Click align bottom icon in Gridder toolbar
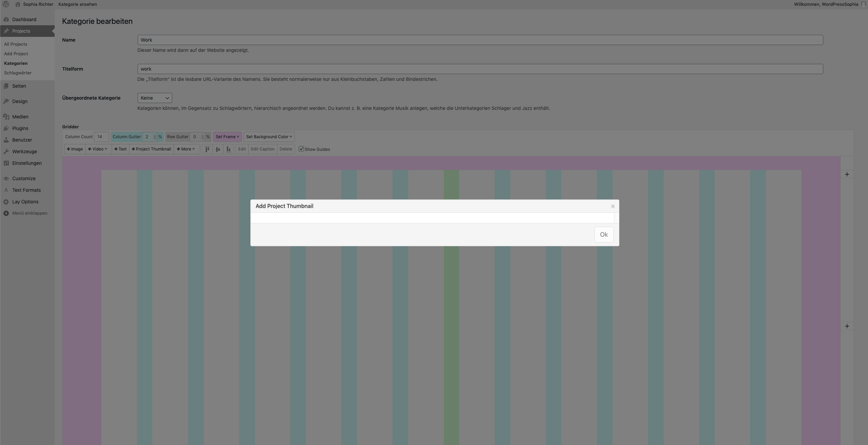 click(x=228, y=149)
